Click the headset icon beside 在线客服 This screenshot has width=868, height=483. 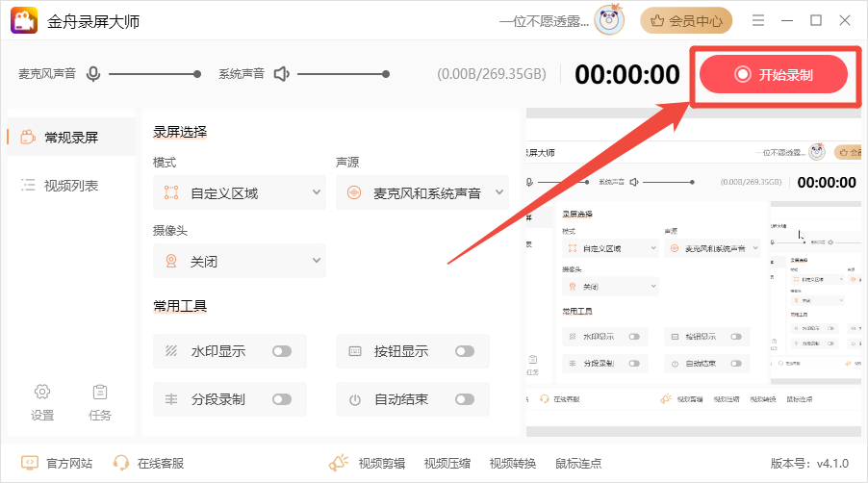coord(120,463)
